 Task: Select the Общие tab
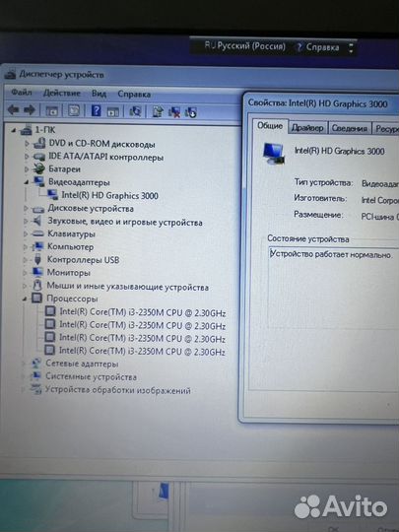click(x=270, y=126)
